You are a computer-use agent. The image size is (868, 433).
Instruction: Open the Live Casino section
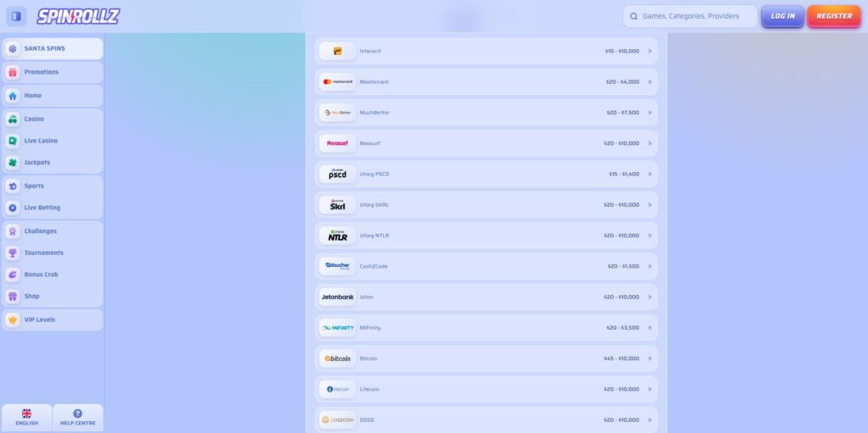(x=53, y=141)
